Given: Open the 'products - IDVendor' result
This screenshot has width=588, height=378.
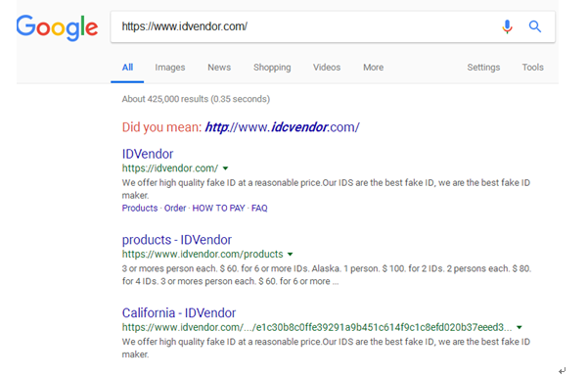Looking at the screenshot, I should pos(177,240).
